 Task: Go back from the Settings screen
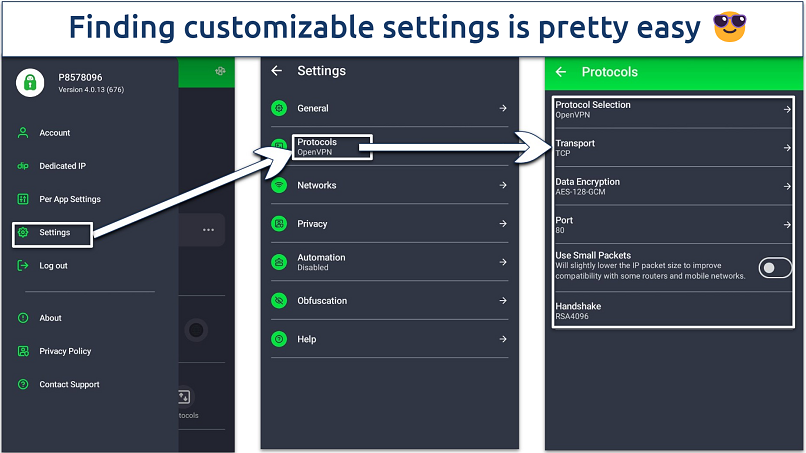pos(277,71)
